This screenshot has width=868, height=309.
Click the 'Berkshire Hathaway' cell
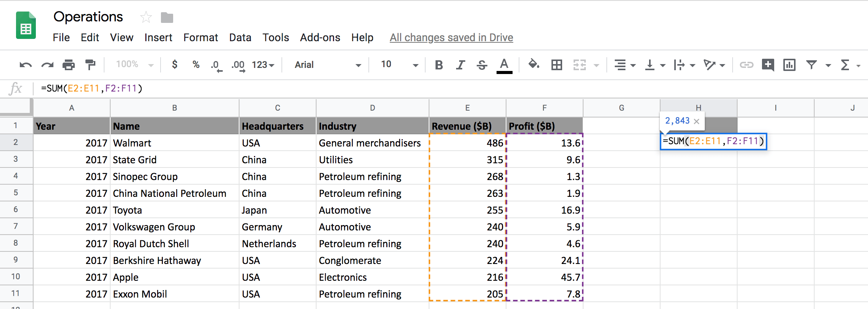coord(175,260)
